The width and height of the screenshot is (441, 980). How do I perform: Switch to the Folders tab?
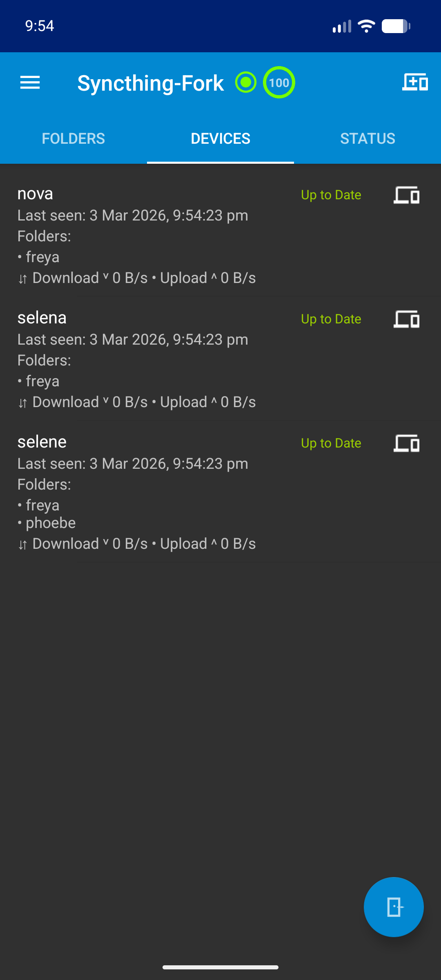73,139
